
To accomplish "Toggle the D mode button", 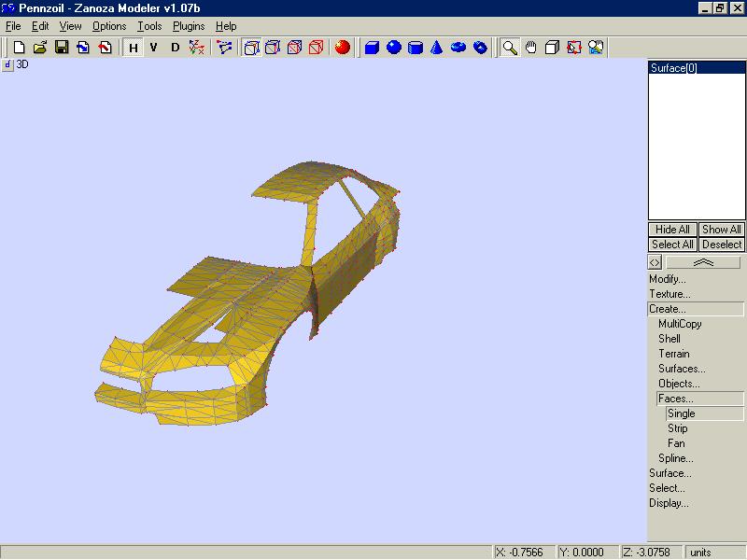I will point(175,48).
